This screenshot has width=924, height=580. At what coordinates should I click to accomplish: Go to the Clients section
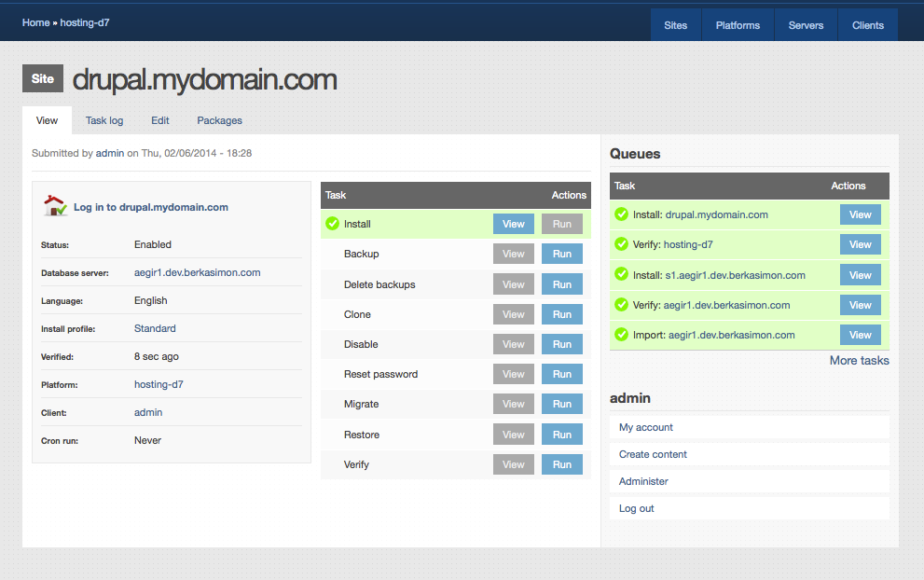(867, 25)
